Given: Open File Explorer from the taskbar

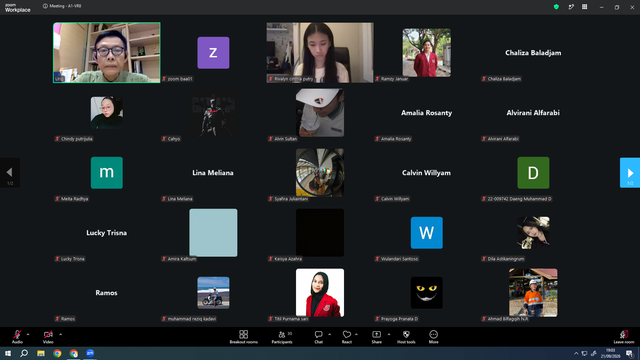Looking at the screenshot, I should pos(41,353).
